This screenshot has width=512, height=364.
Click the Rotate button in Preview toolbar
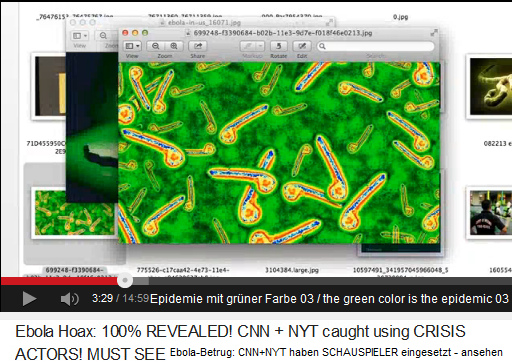279,46
